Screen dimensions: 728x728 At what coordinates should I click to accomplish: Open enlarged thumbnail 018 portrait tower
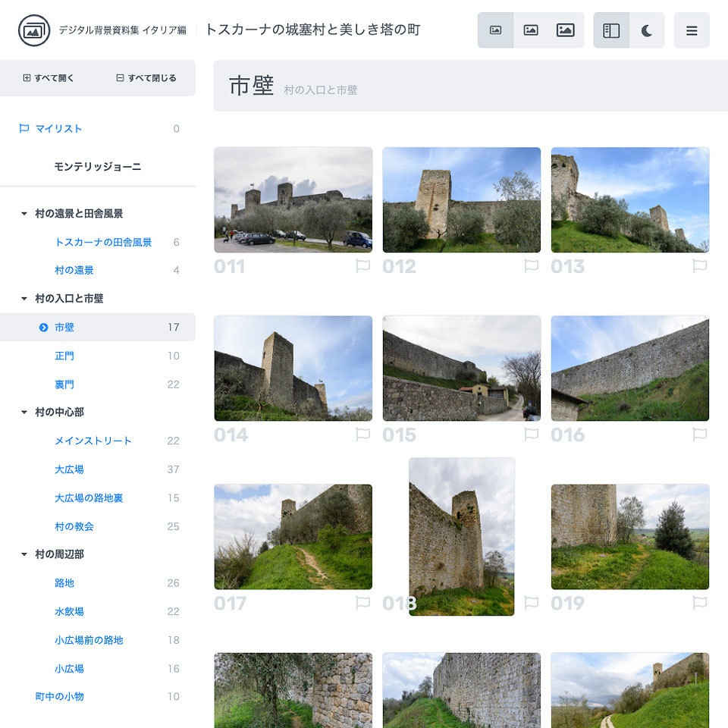(462, 537)
